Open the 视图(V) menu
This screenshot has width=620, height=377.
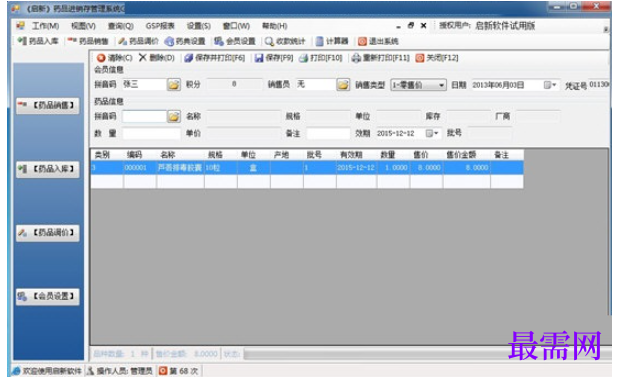point(83,26)
